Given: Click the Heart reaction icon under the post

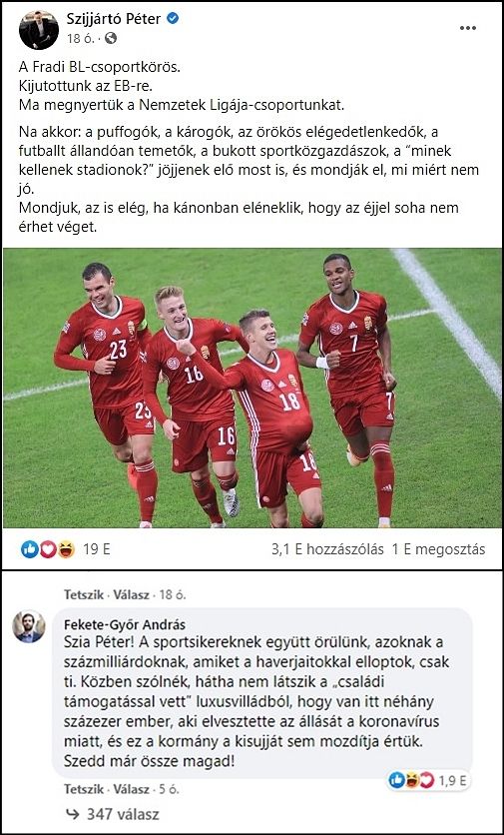Looking at the screenshot, I should click(48, 549).
